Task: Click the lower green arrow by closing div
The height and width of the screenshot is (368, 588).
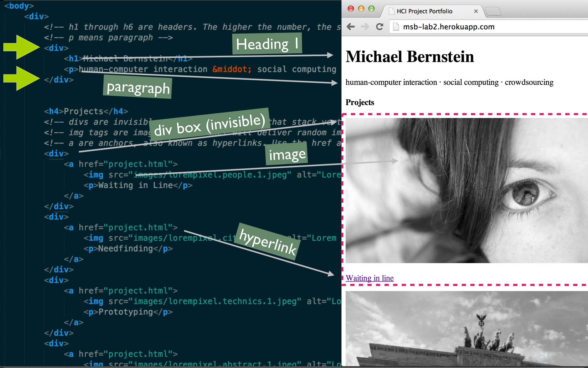Action: 21,78
